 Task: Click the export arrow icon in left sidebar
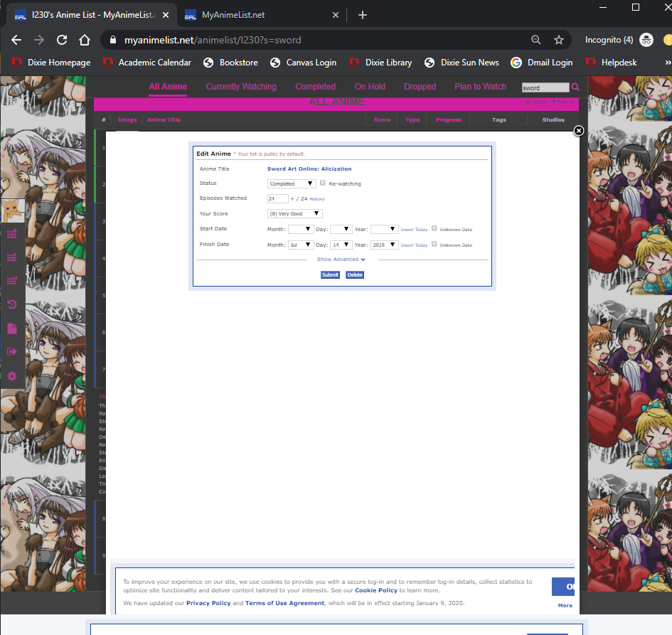[12, 352]
